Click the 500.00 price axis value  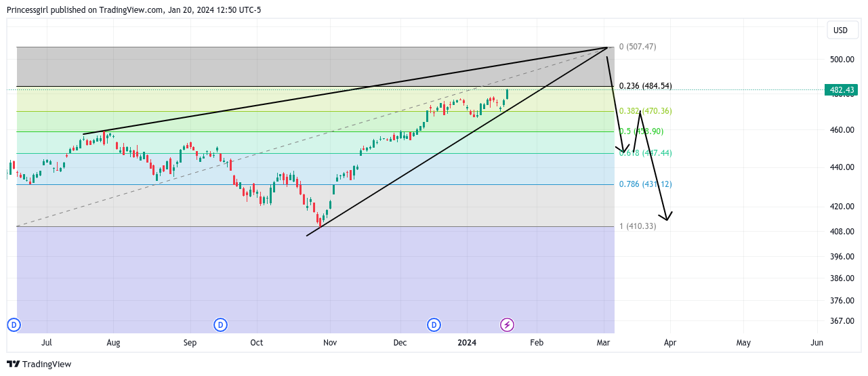pyautogui.click(x=841, y=60)
